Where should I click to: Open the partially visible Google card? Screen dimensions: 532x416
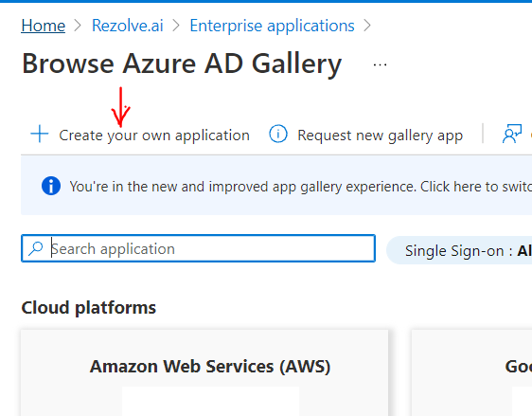click(471, 372)
